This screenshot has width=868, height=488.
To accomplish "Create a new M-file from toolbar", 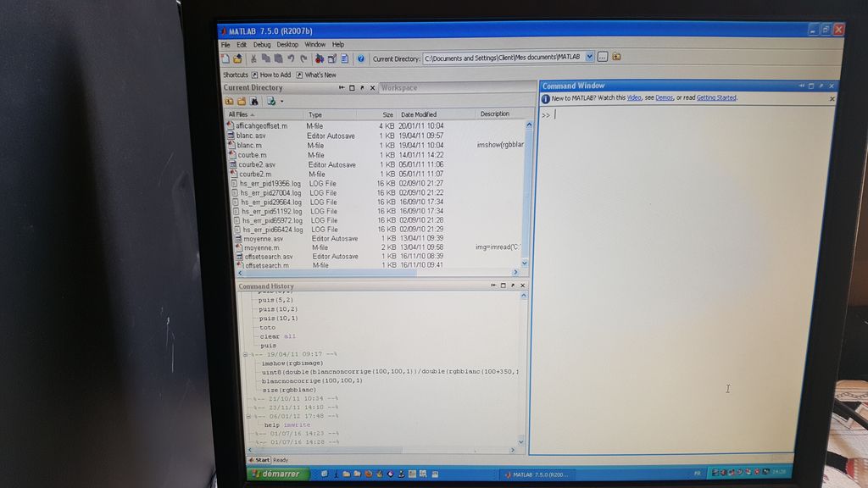I will tap(225, 58).
